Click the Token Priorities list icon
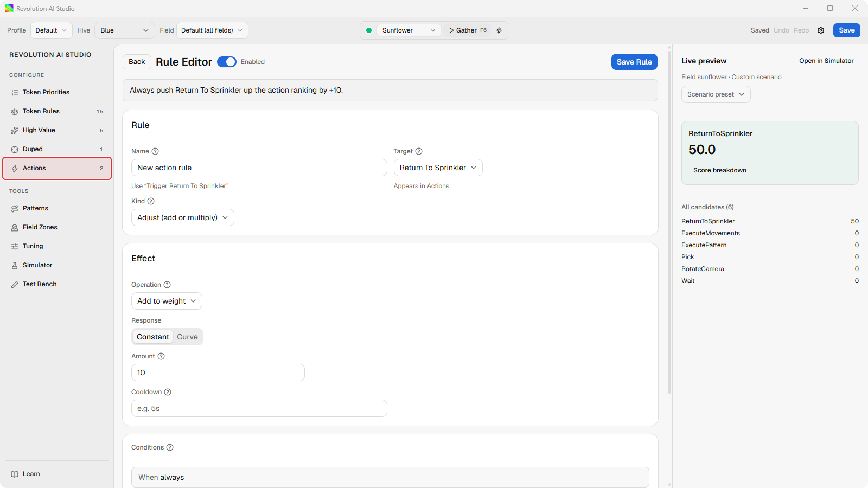Screen dimensions: 868x488 (x=15, y=93)
